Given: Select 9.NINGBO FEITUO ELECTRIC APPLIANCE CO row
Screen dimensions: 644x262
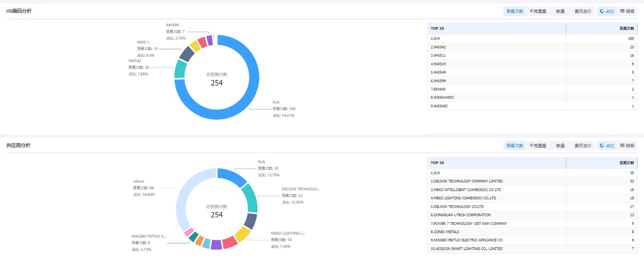Looking at the screenshot, I should pos(532,240).
